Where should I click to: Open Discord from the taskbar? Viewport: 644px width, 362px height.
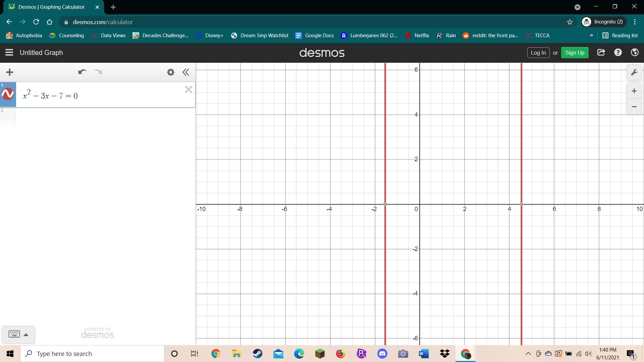pos(382,354)
